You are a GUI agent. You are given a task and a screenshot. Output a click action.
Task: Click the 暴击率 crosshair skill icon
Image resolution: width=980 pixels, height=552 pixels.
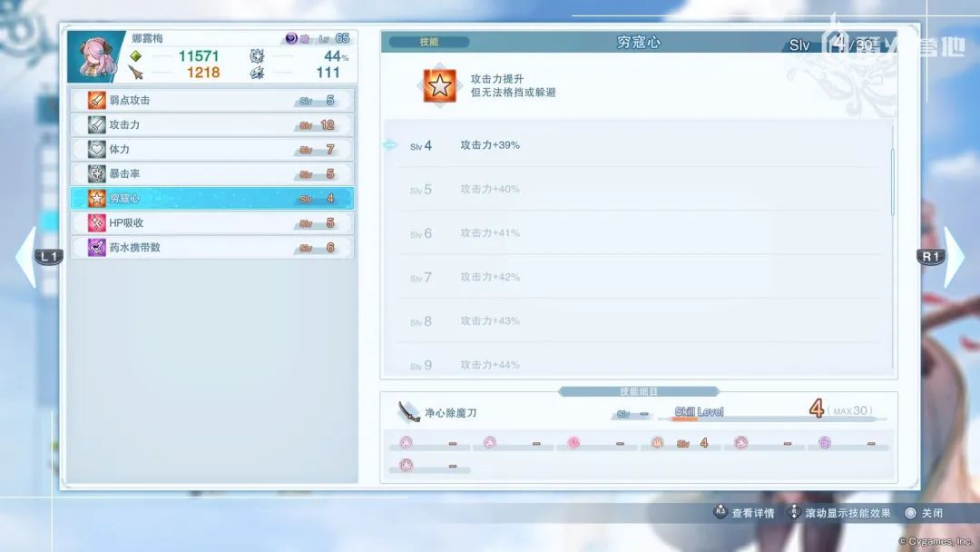pyautogui.click(x=96, y=173)
